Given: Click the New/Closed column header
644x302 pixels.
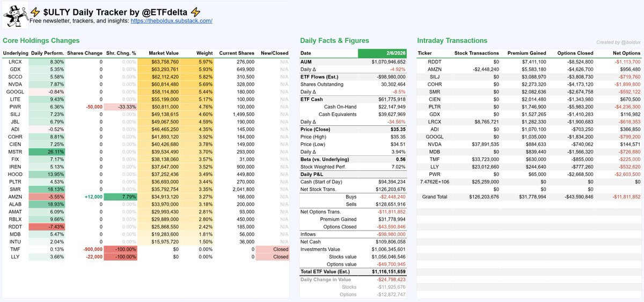Looking at the screenshot, I should [x=275, y=53].
